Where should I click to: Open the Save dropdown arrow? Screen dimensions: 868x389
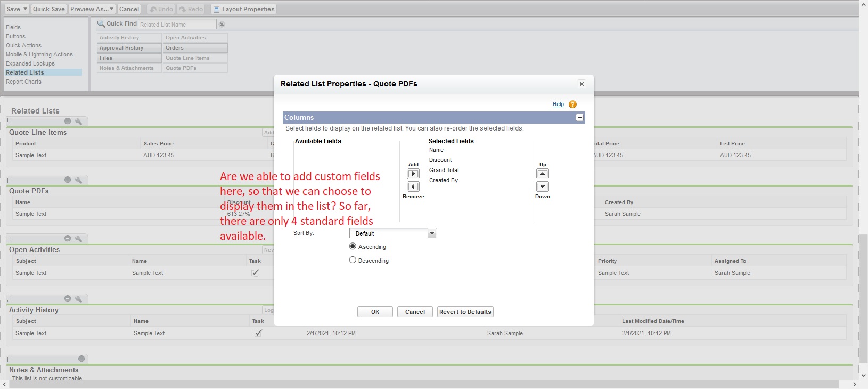pyautogui.click(x=25, y=9)
